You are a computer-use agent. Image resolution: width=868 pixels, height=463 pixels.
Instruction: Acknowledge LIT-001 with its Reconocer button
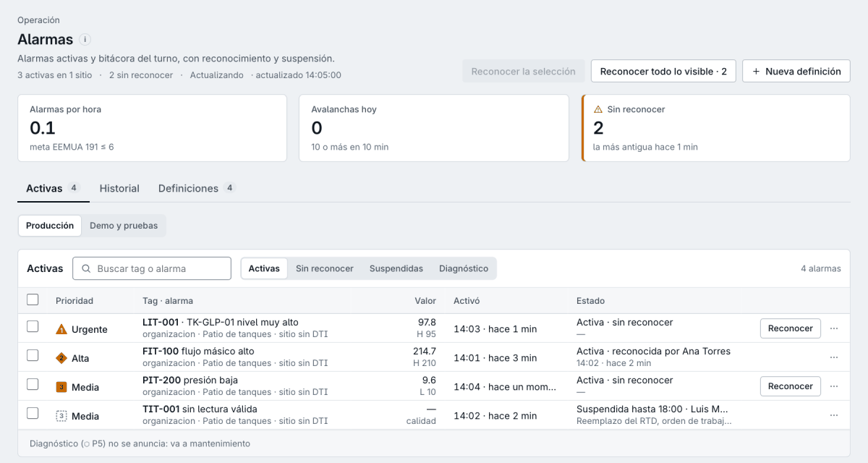tap(791, 328)
